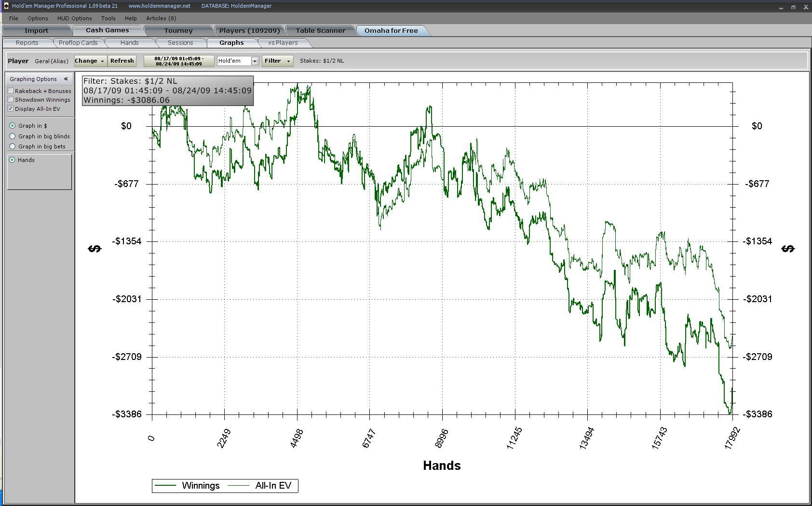Go to the Sessions subtab
The width and height of the screenshot is (812, 506).
180,43
